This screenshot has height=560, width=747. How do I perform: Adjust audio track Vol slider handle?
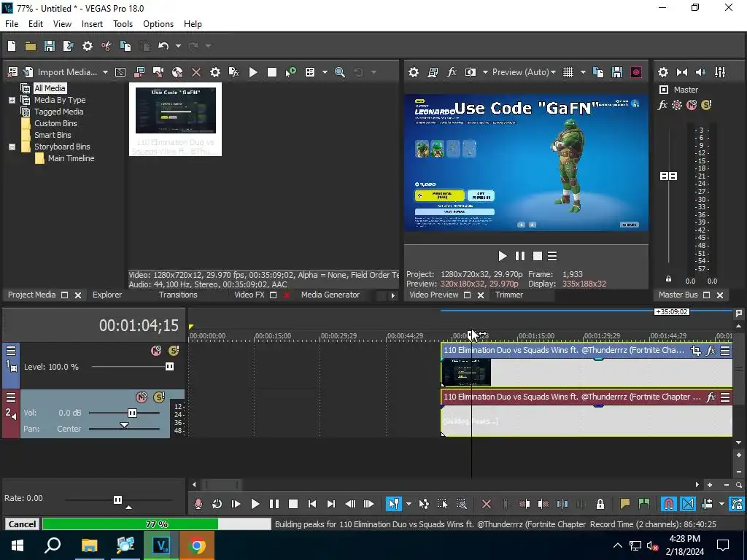(133, 413)
